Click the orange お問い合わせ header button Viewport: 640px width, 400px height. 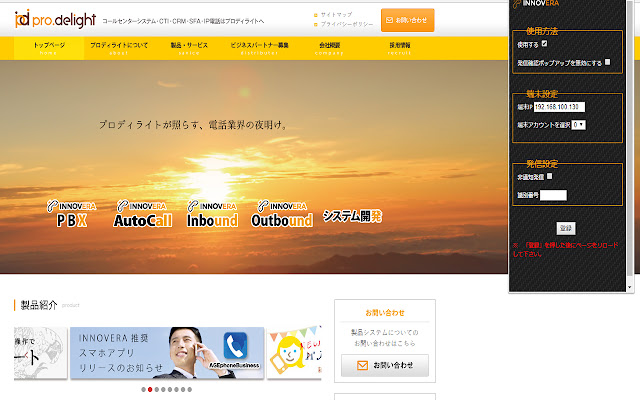coord(407,20)
